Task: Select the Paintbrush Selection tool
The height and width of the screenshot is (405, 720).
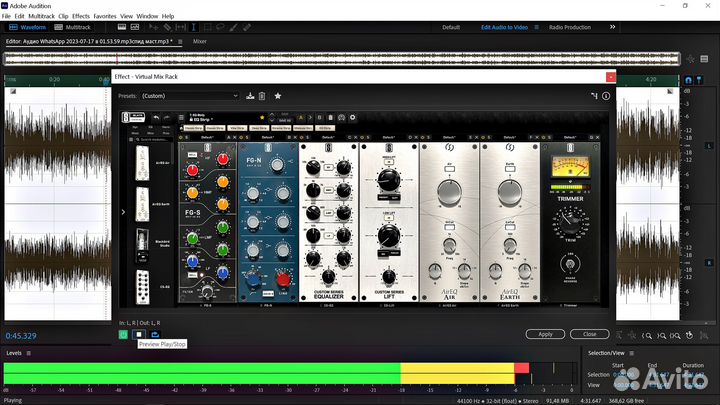Action: tap(233, 28)
